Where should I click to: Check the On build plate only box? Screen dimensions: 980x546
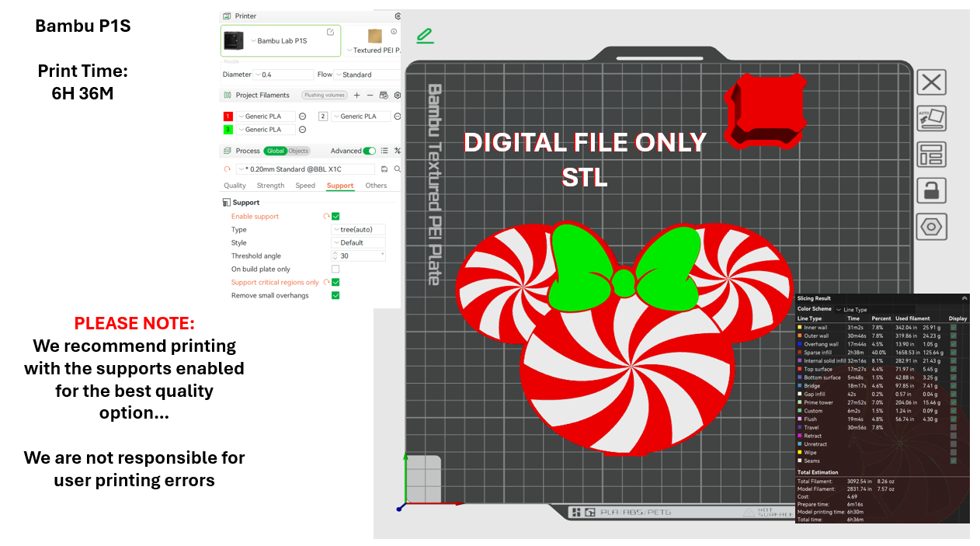pos(335,270)
